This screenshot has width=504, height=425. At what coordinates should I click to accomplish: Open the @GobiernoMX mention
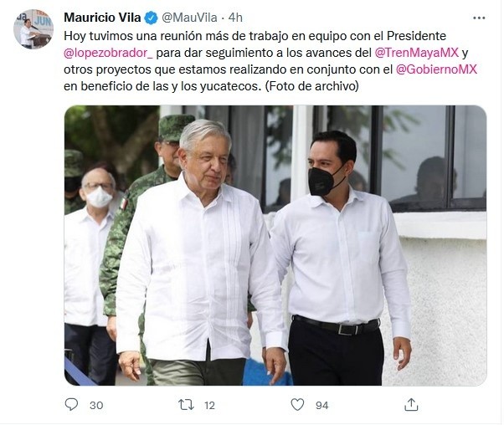point(436,69)
